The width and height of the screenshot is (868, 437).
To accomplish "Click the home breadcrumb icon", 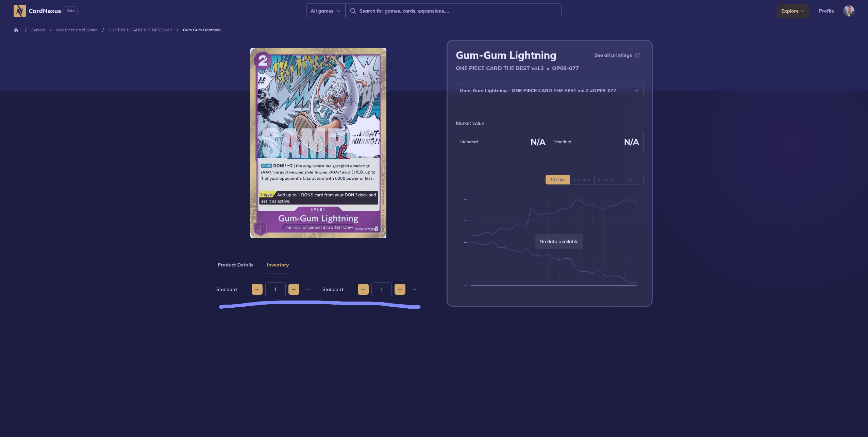I will pos(16,30).
